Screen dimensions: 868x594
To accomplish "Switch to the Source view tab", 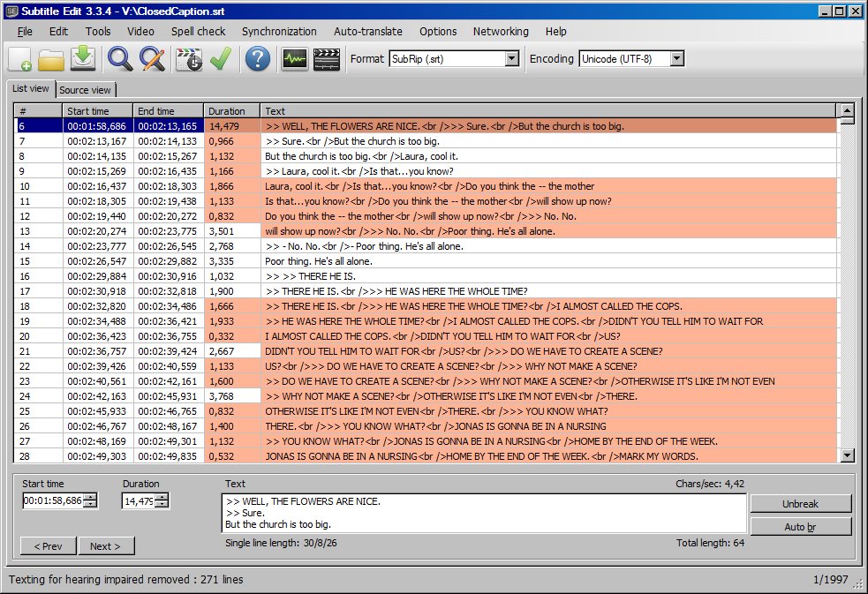I will [x=86, y=90].
